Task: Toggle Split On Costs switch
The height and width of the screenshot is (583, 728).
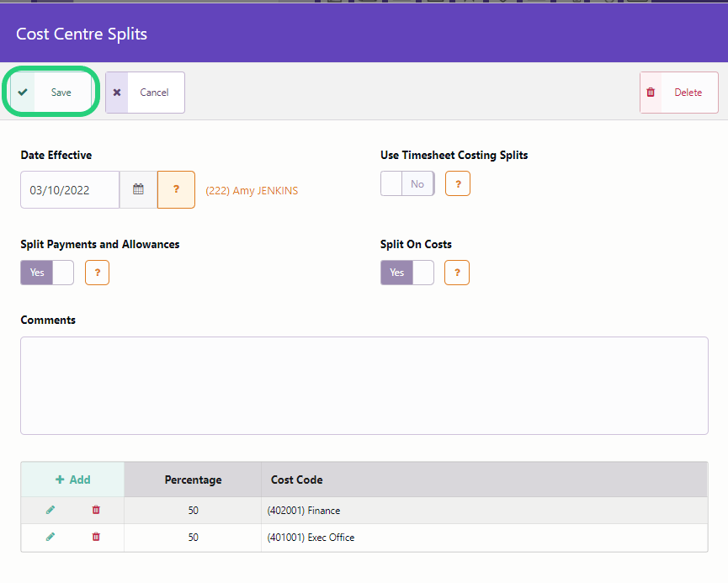Action: click(x=407, y=273)
